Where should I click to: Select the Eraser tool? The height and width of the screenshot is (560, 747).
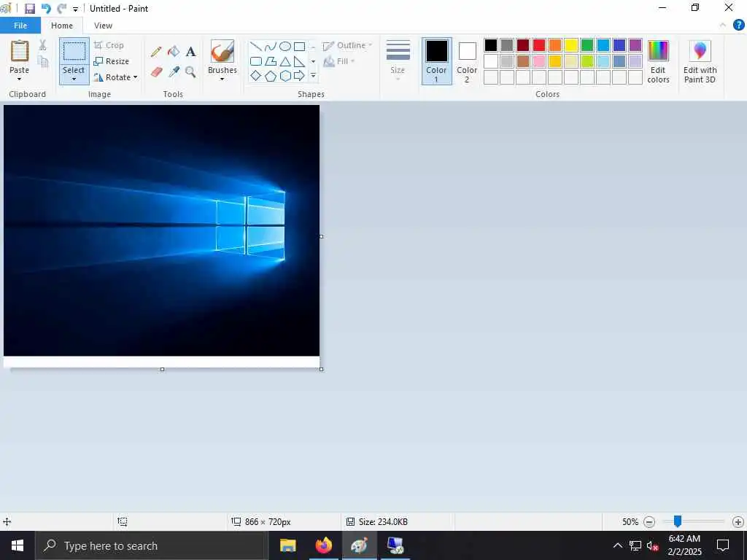coord(156,72)
